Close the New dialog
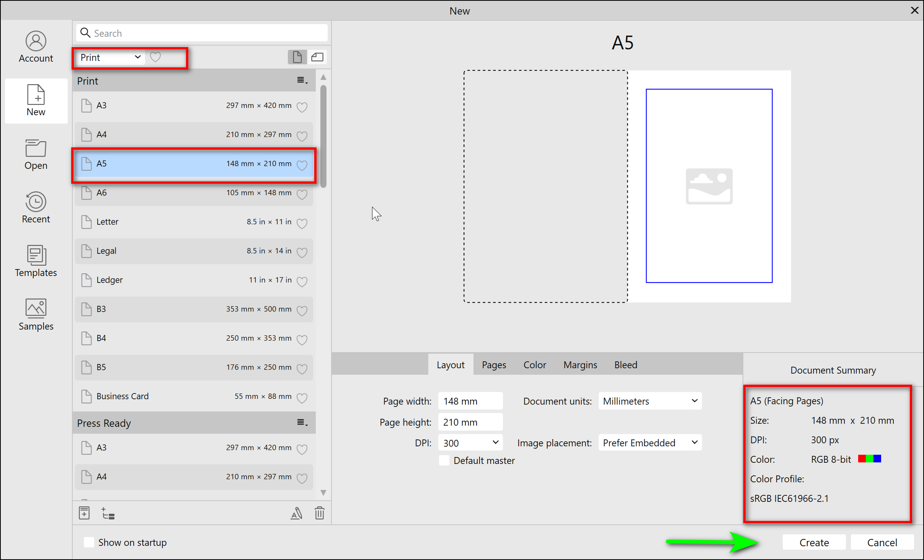This screenshot has height=560, width=924. (914, 10)
